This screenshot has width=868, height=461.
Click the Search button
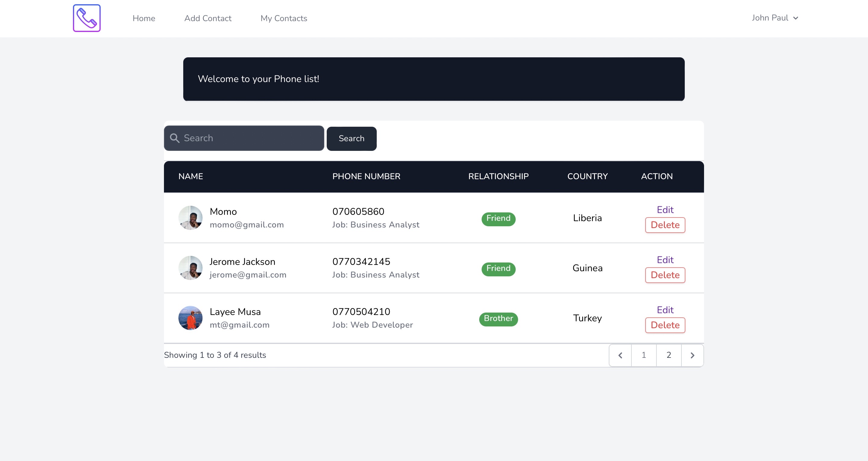pyautogui.click(x=351, y=138)
